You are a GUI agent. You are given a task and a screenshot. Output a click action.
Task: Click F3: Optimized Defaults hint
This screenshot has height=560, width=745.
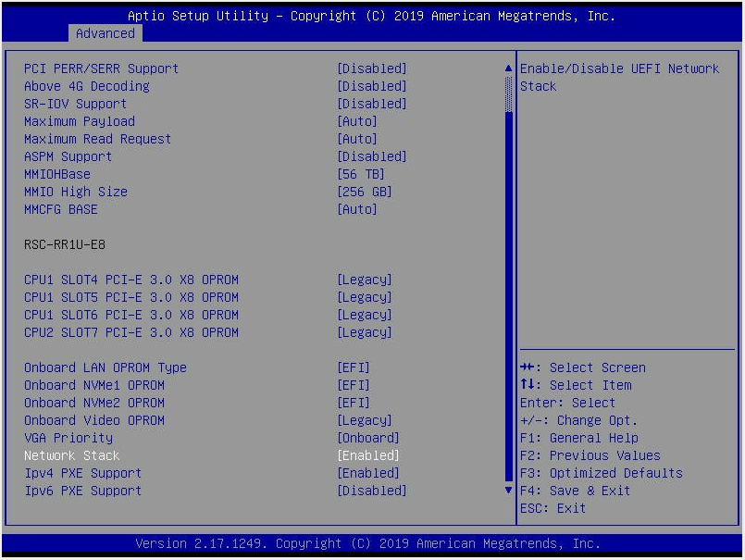pos(601,473)
